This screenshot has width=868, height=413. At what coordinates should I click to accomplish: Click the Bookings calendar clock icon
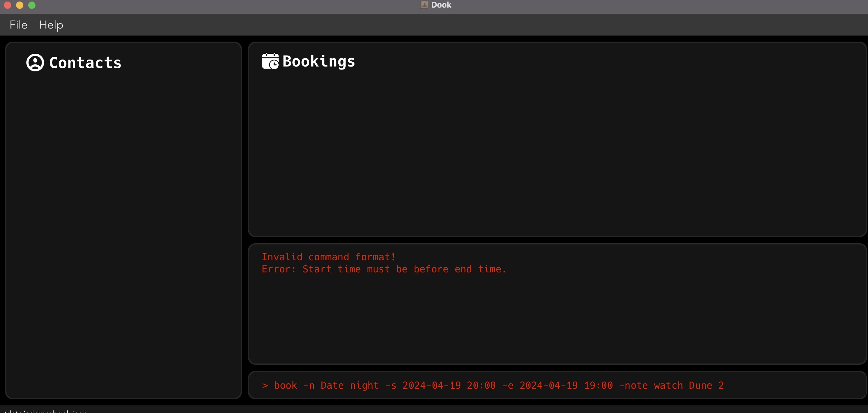tap(270, 61)
